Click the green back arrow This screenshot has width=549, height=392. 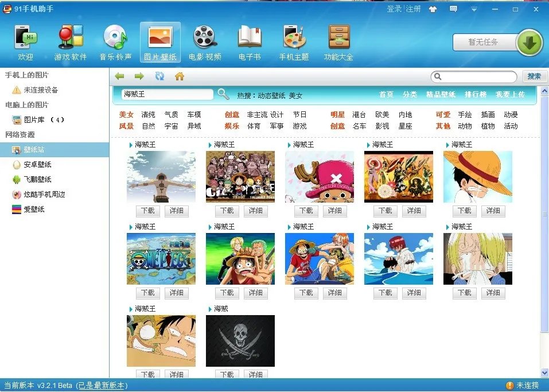pos(119,75)
